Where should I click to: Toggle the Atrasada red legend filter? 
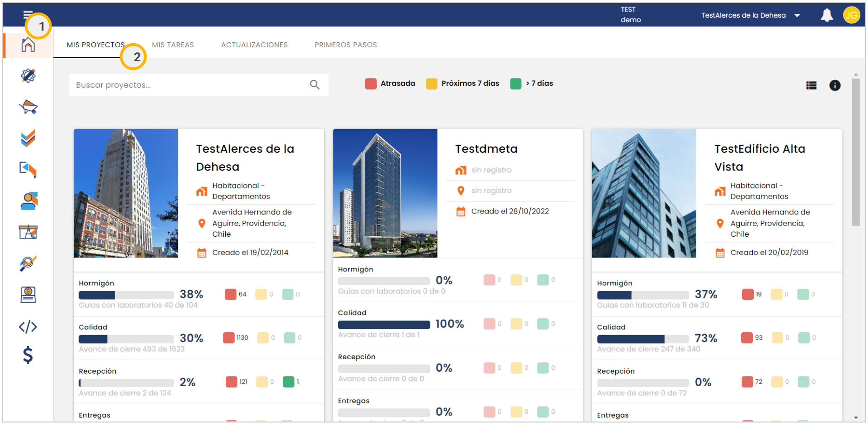371,84
